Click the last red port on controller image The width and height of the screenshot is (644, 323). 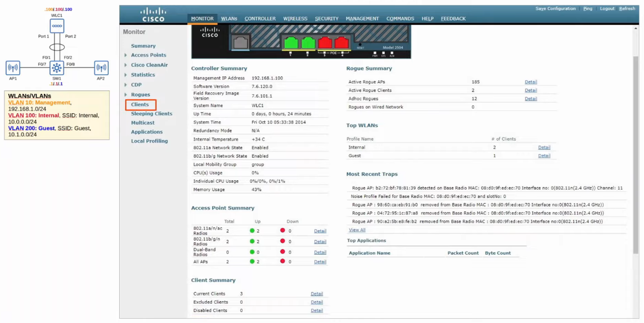341,43
